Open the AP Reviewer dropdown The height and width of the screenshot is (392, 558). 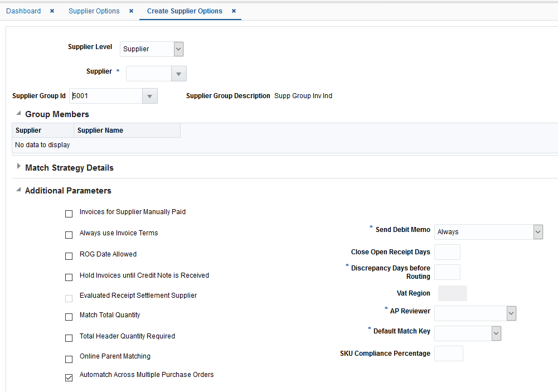(x=511, y=313)
